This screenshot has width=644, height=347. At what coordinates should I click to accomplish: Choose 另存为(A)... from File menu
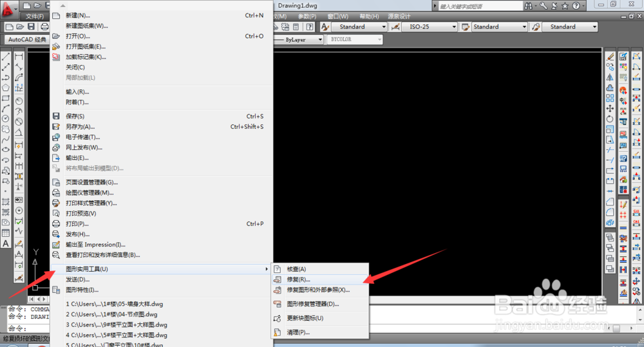[x=161, y=126]
